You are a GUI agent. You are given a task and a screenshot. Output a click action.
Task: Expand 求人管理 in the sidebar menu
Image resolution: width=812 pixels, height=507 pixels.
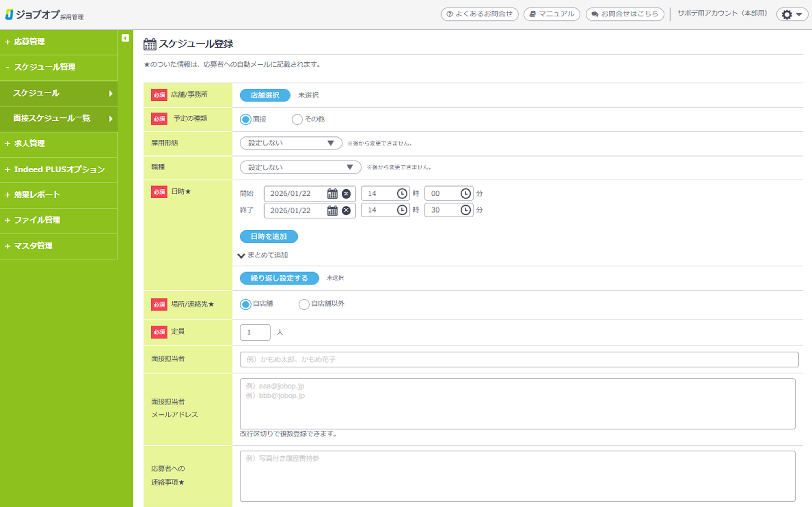(29, 143)
